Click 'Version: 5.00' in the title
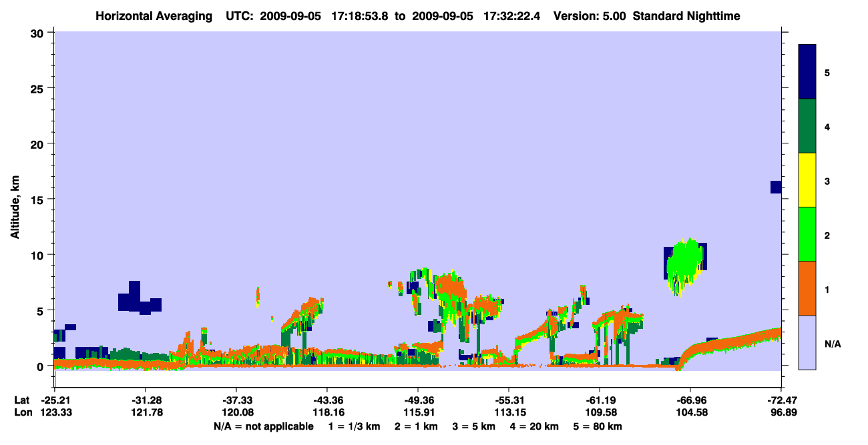Image resolution: width=868 pixels, height=445 pixels. click(x=590, y=15)
